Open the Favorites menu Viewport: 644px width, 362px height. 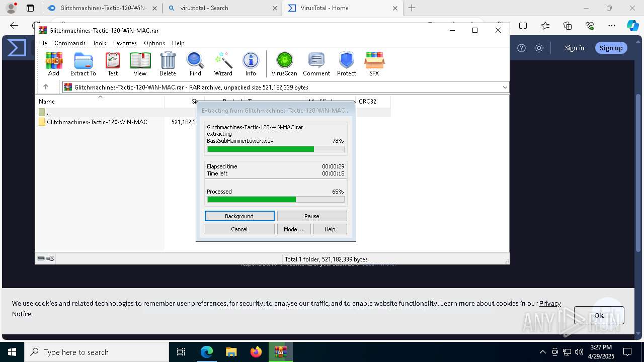pyautogui.click(x=125, y=43)
